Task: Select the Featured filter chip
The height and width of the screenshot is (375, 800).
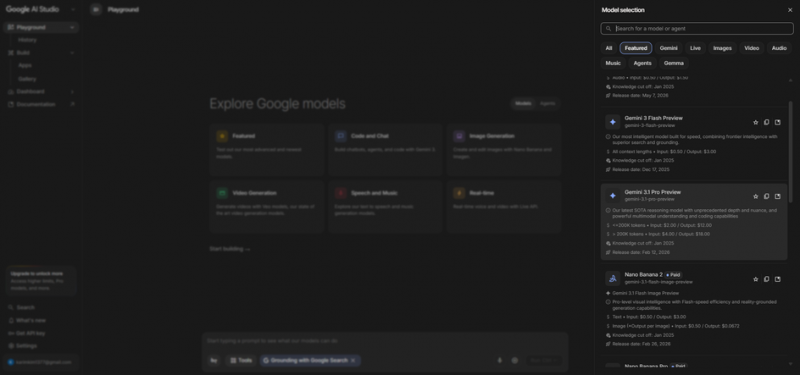Action: 636,48
